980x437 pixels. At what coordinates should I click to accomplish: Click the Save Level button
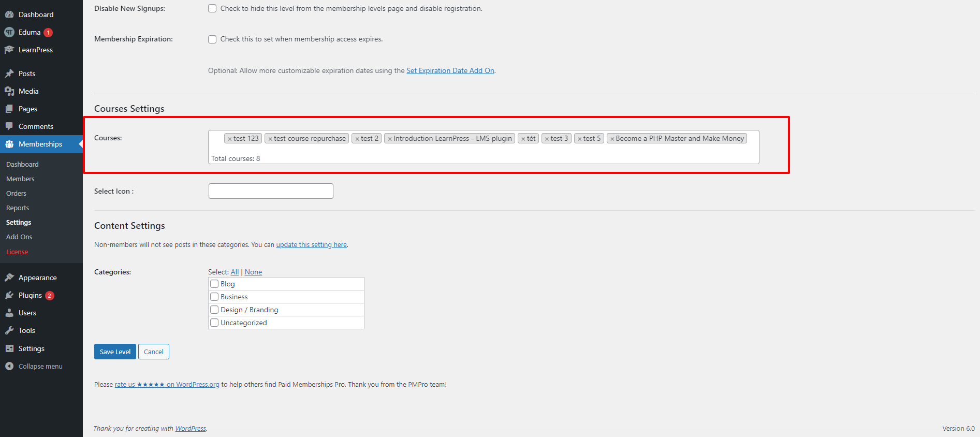point(115,352)
